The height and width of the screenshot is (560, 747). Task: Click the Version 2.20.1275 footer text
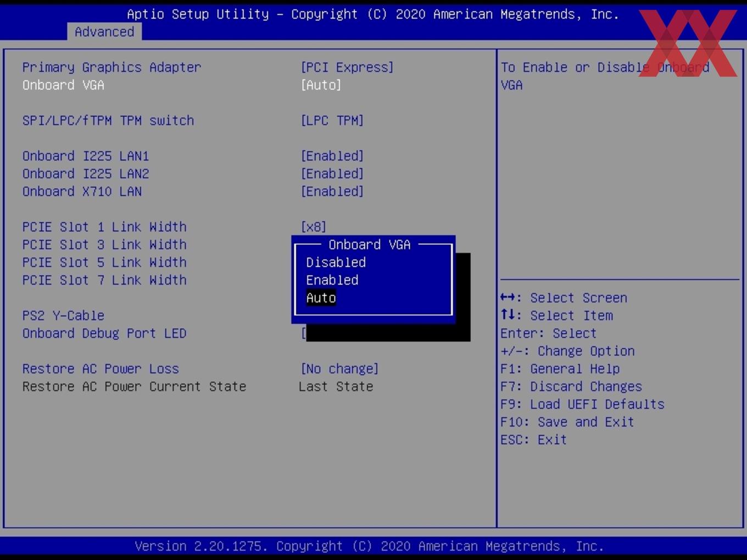(x=369, y=546)
